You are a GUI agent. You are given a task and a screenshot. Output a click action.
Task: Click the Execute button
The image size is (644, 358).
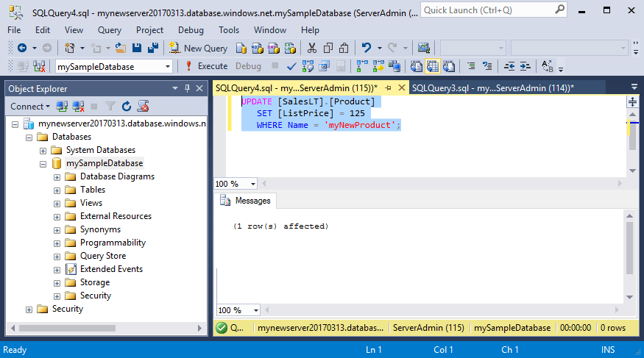click(206, 66)
